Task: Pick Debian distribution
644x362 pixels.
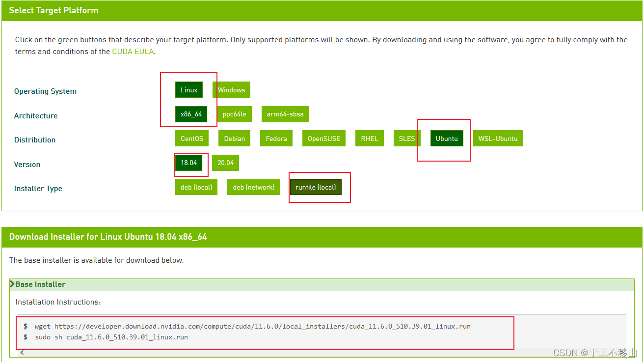Action: point(235,139)
